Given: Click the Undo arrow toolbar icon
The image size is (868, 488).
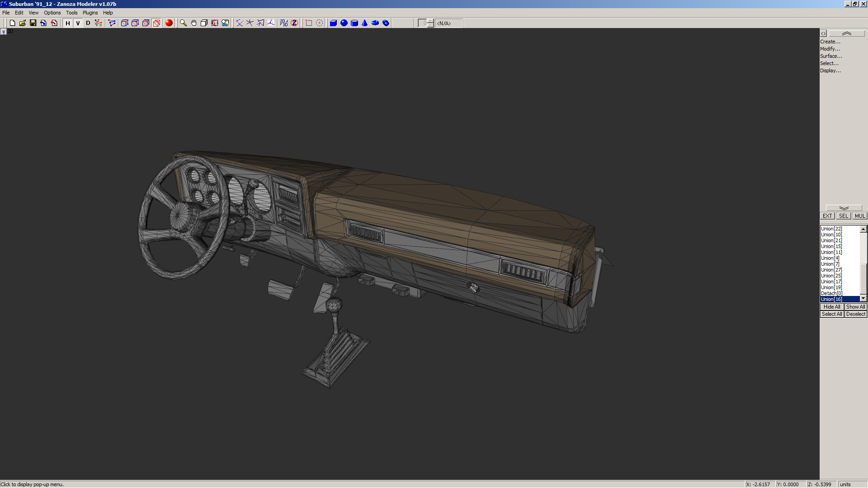Looking at the screenshot, I should coord(43,23).
